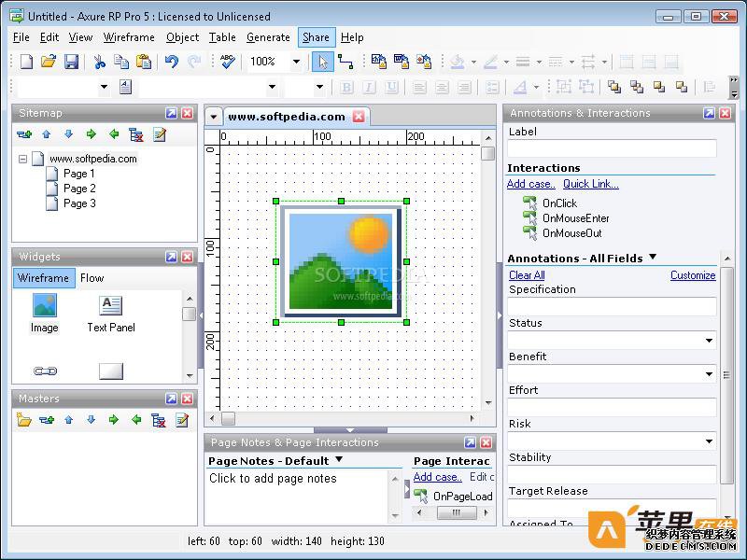Close the www.softpedia.com page tab
This screenshot has width=747, height=560.
359,117
